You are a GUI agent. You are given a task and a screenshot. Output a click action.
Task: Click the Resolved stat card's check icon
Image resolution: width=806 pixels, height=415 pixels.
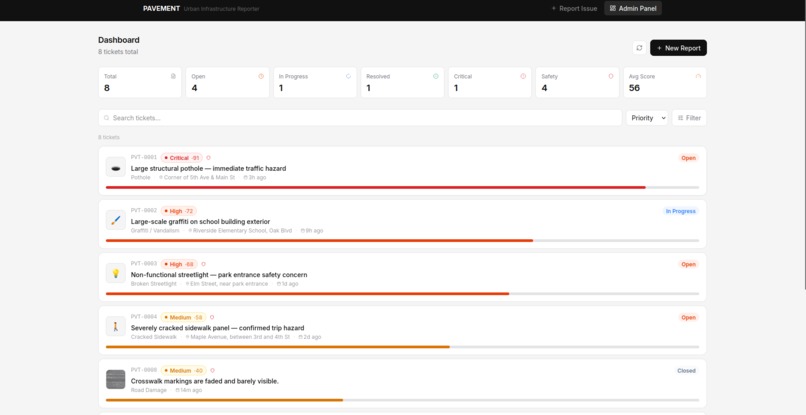click(435, 76)
